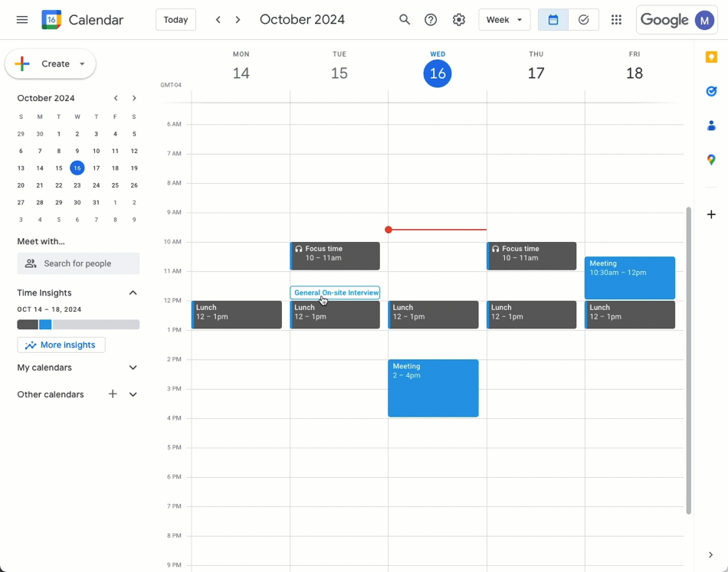The height and width of the screenshot is (572, 728).
Task: Switch to Tasks view toggle
Action: coord(583,20)
